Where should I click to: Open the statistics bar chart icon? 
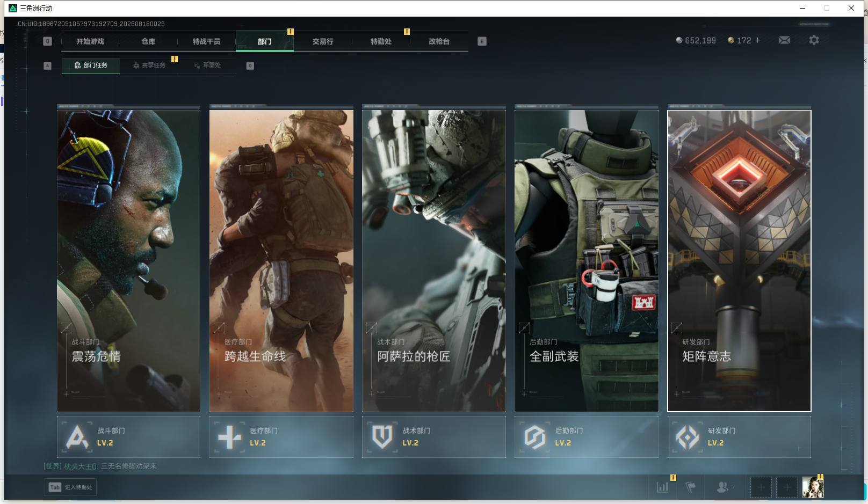tap(663, 487)
